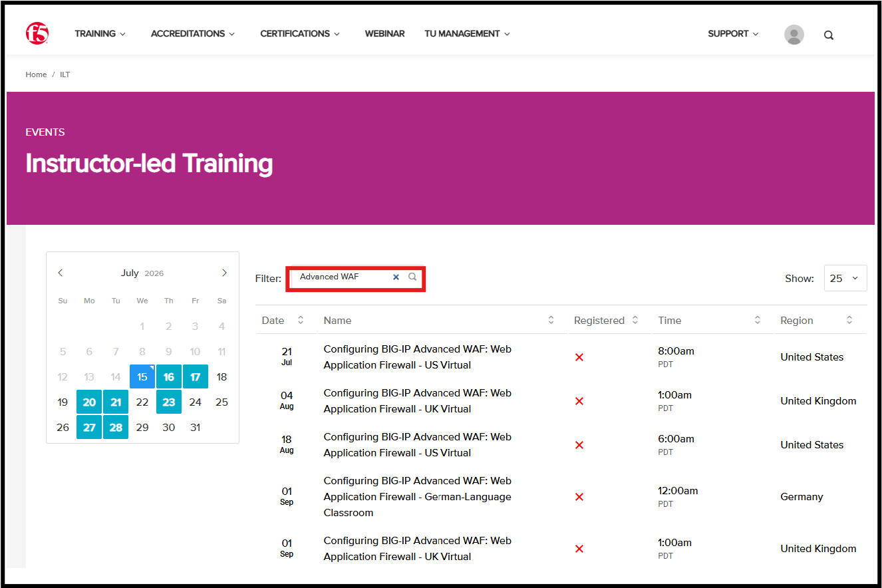Click the July 2026 calendar title
This screenshot has height=588, width=882.
coord(142,273)
